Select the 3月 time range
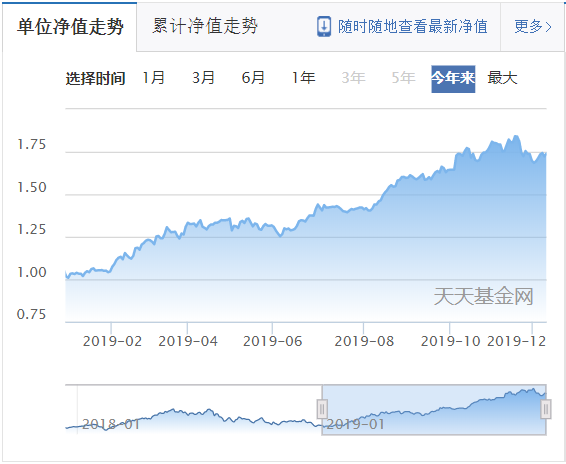566x464 pixels. coord(203,78)
